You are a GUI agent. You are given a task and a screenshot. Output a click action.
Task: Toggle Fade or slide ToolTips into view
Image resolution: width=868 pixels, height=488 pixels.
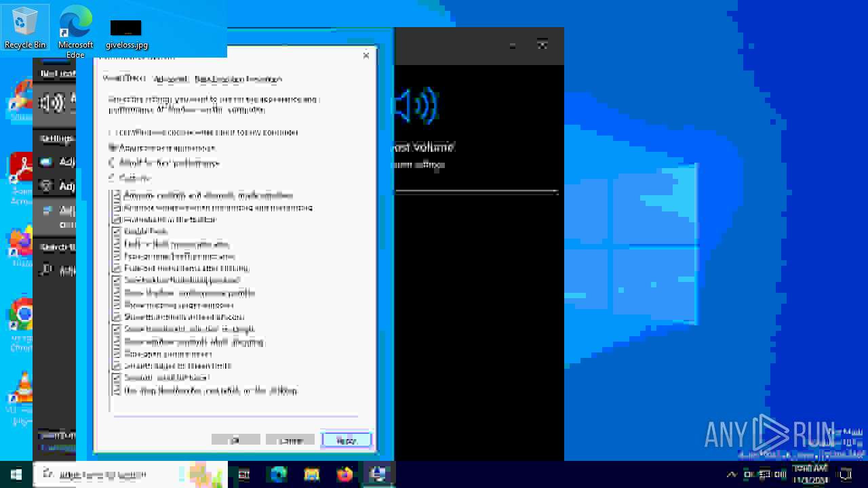(x=117, y=256)
